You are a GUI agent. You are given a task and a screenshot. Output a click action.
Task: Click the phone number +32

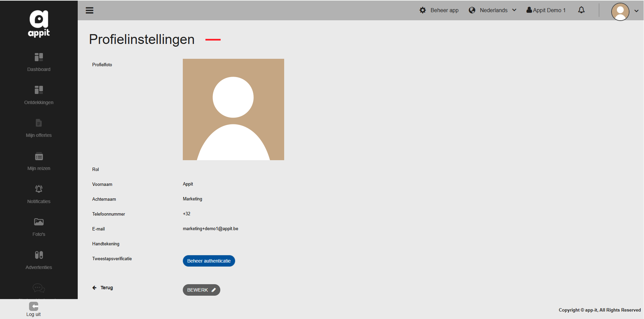tap(187, 214)
